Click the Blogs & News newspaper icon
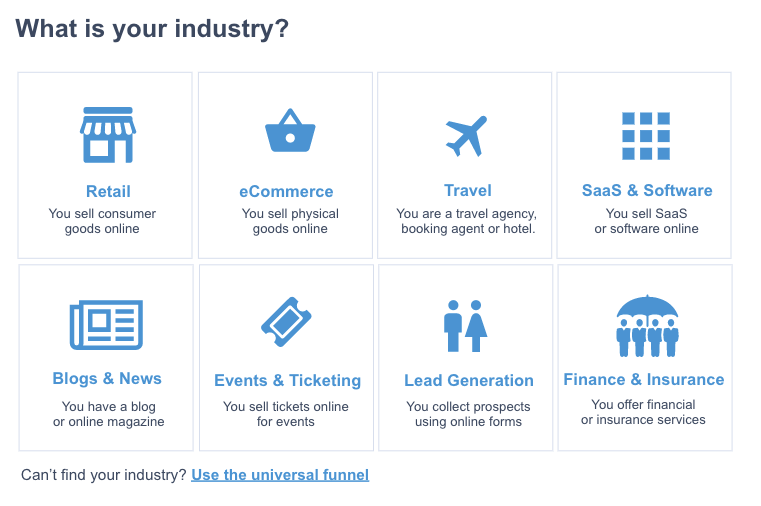Viewport: 761px width, 506px height. tap(106, 325)
